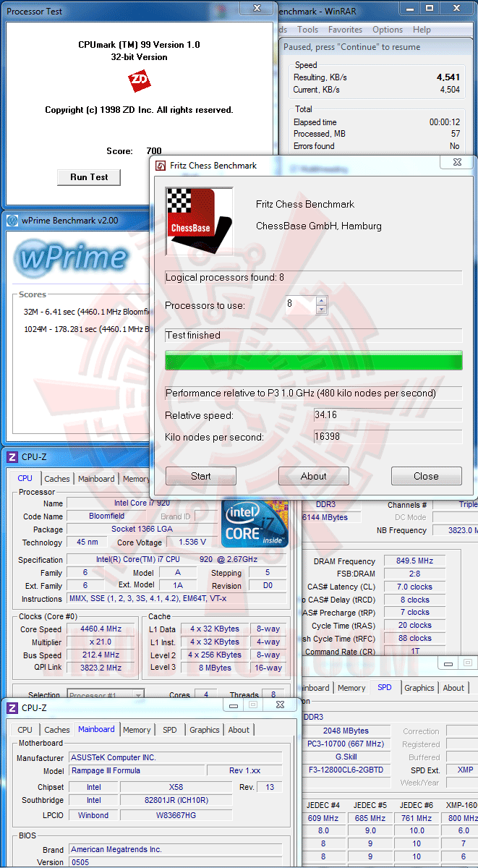This screenshot has height=868, width=478.
Task: Click the Model field Rampage III Formula
Action: pyautogui.click(x=136, y=770)
